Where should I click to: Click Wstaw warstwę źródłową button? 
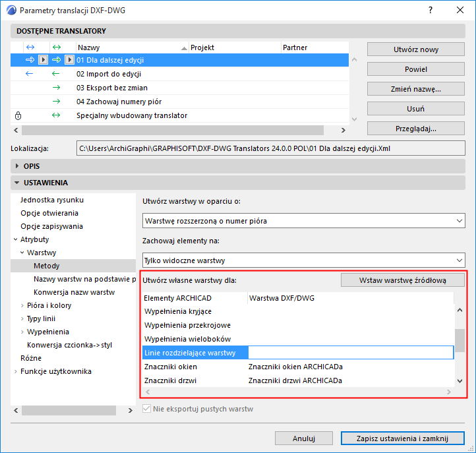point(403,280)
